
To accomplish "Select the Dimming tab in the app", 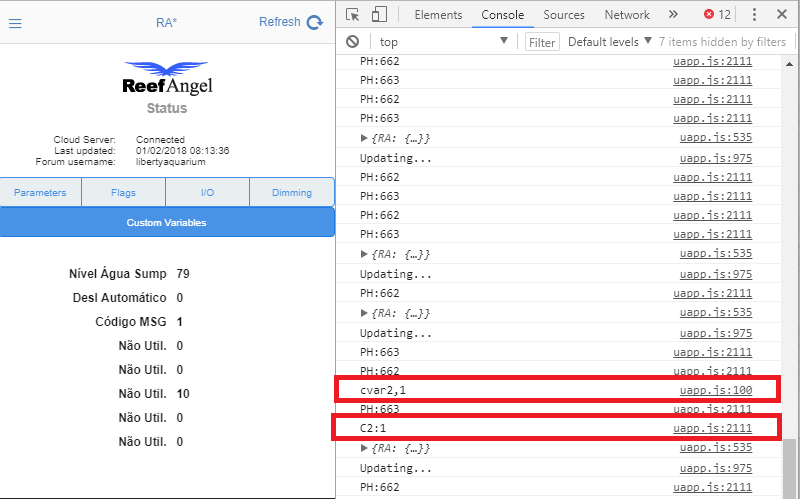I will [x=292, y=193].
